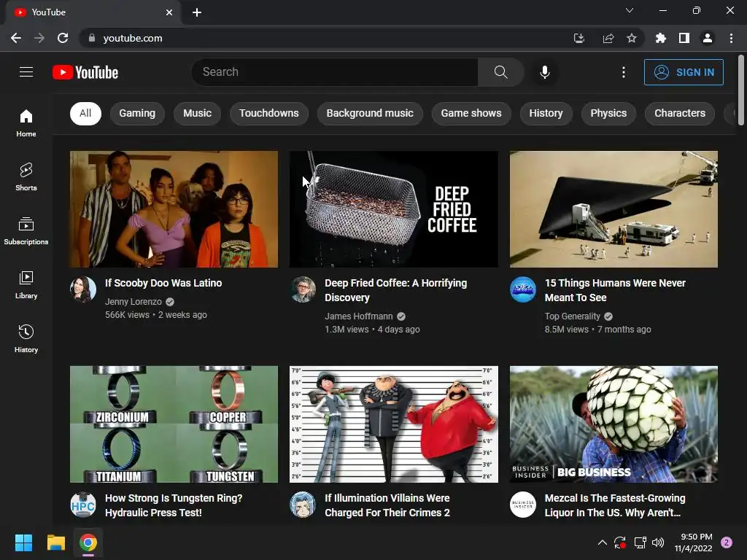
Task: Click title Deep Fried Coffee: A Horrifying Discovery
Action: coord(396,290)
